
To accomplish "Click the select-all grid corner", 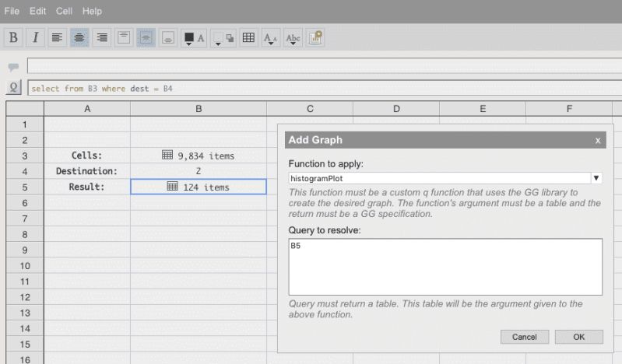I will pyautogui.click(x=25, y=109).
